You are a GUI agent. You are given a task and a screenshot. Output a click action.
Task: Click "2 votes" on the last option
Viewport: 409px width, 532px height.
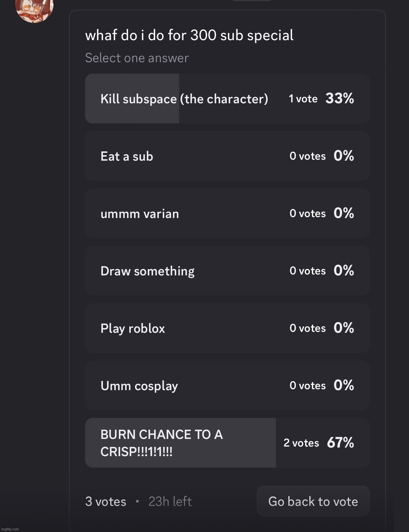tap(301, 442)
